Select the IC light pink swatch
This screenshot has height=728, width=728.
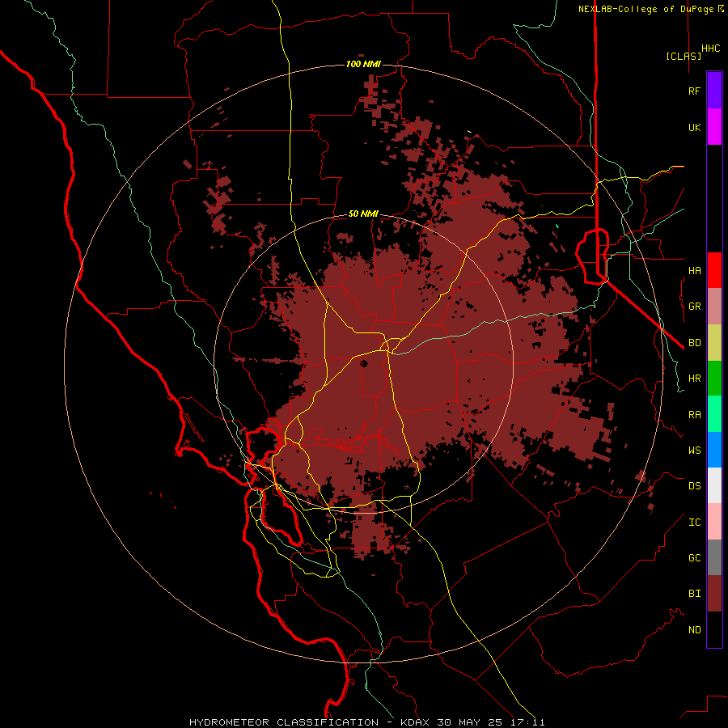pos(714,522)
